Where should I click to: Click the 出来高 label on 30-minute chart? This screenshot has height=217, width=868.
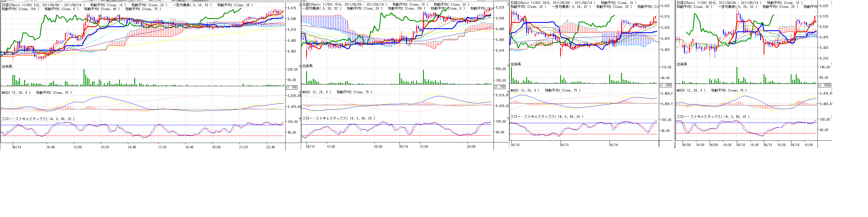pyautogui.click(x=516, y=64)
